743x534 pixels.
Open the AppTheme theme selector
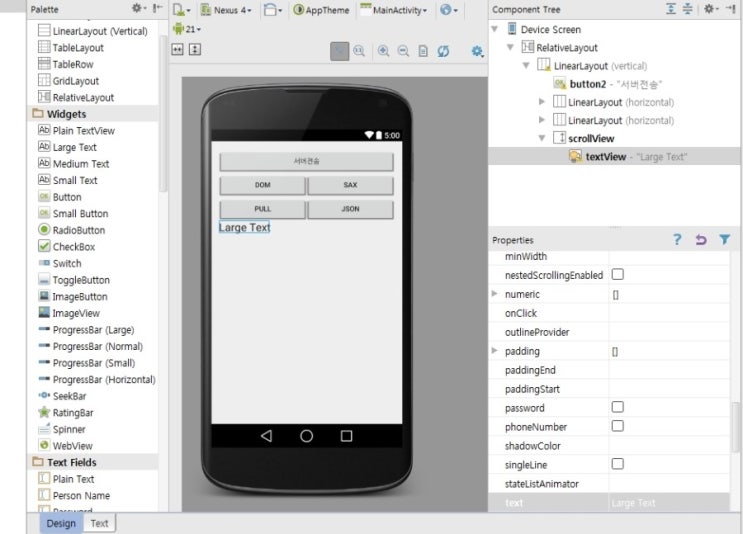click(x=321, y=10)
